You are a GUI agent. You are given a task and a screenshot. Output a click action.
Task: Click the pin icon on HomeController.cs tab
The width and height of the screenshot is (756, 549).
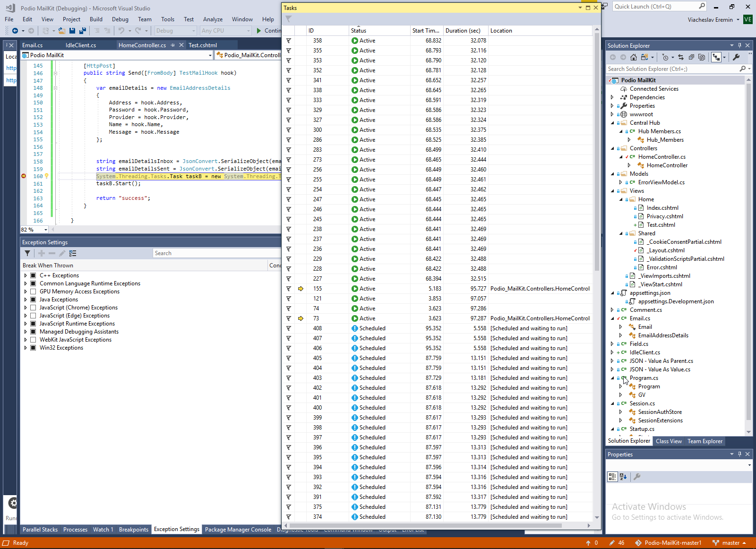click(173, 45)
